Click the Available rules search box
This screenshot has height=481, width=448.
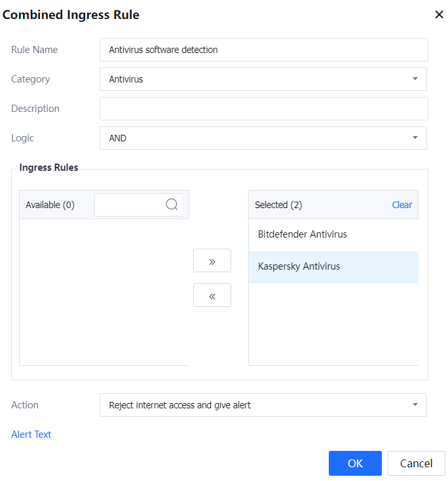click(x=130, y=205)
